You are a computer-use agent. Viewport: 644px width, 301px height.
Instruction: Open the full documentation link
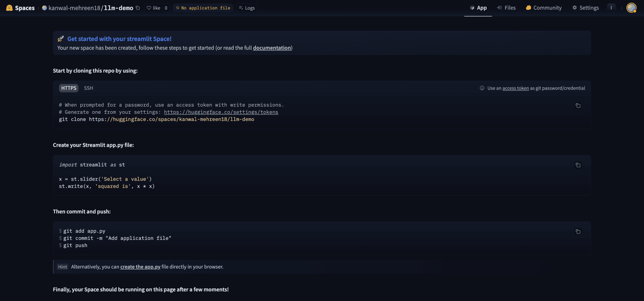click(x=272, y=48)
